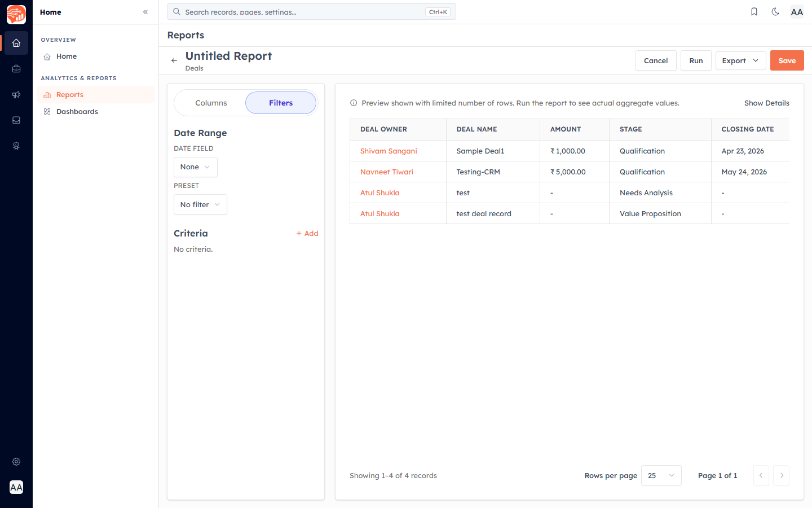This screenshot has width=812, height=508.
Task: Add a new criteria with + Add
Action: (307, 233)
